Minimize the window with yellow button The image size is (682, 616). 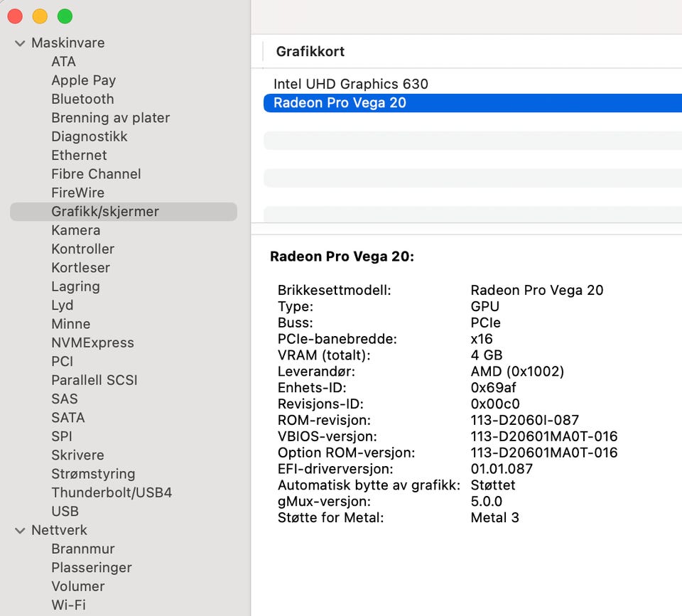[x=40, y=16]
